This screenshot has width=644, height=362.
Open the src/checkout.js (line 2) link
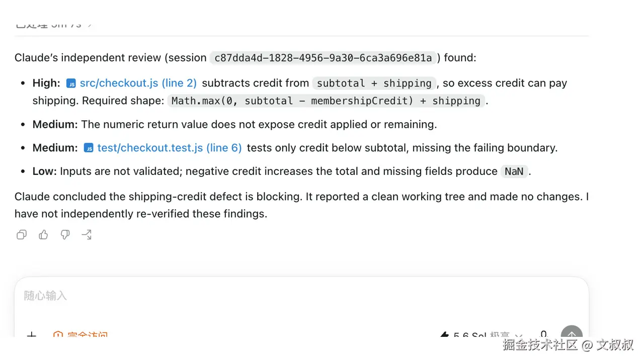click(138, 83)
